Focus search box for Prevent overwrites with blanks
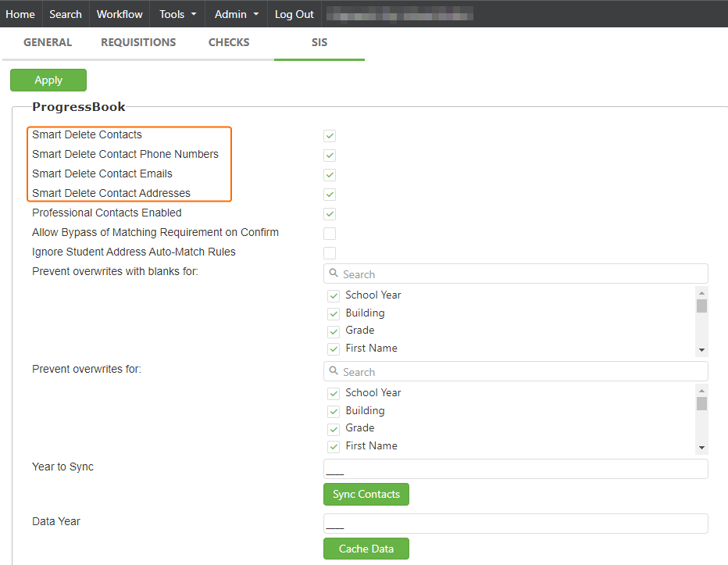 516,274
